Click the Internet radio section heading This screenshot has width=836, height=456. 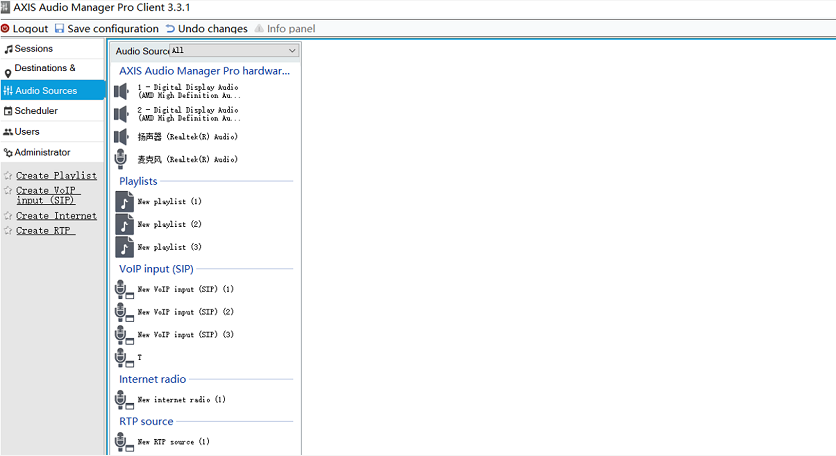click(x=152, y=379)
